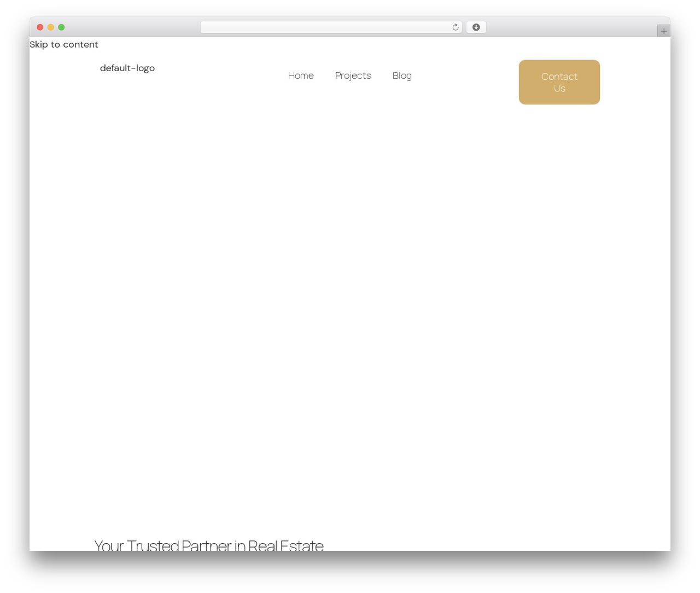Open the browser downloads icon
Screen dimensions: 700x593
476,27
